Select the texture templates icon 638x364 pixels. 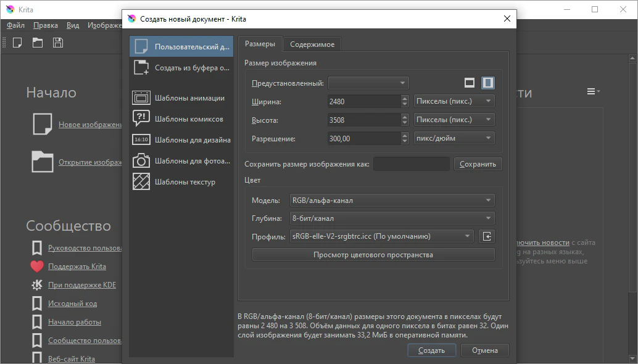click(141, 181)
